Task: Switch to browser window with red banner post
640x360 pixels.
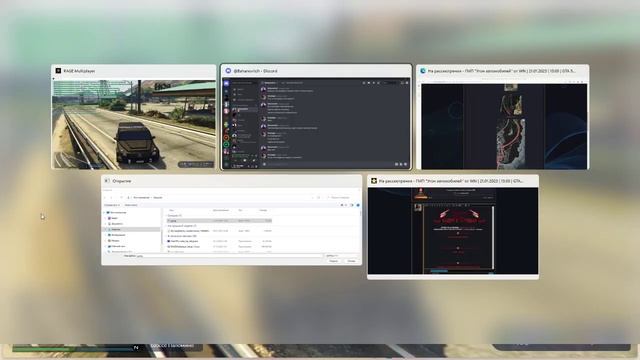Action: [453, 227]
